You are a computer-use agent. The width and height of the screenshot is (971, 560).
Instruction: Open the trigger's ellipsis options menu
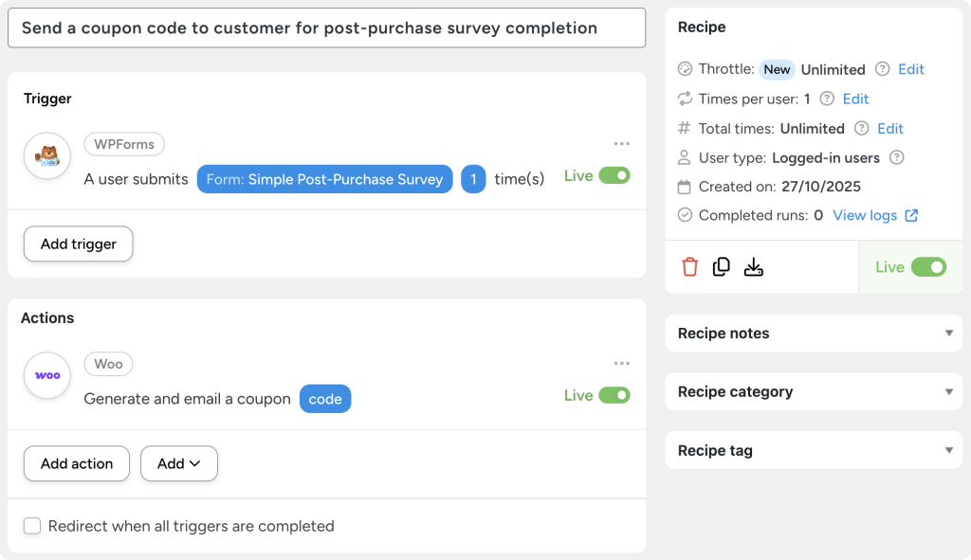point(622,143)
